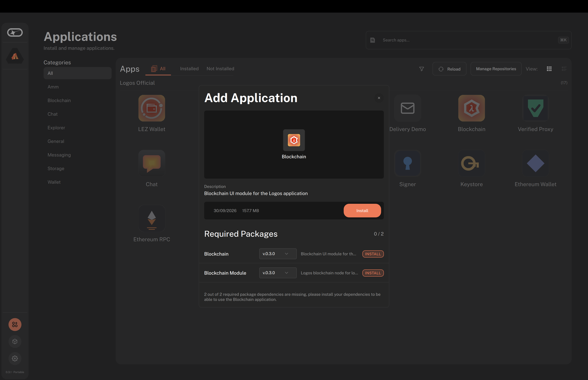588x380 pixels.
Task: Close the Add Application dialog
Action: (379, 98)
